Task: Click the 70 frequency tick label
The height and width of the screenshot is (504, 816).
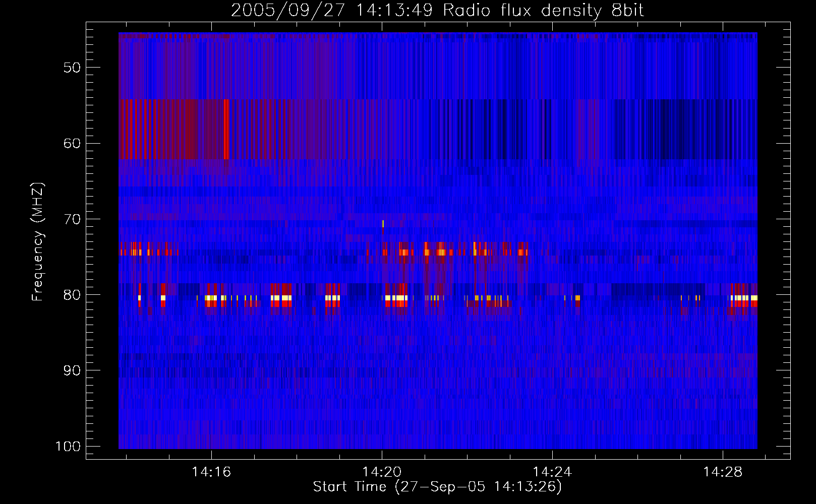Action: pos(72,219)
